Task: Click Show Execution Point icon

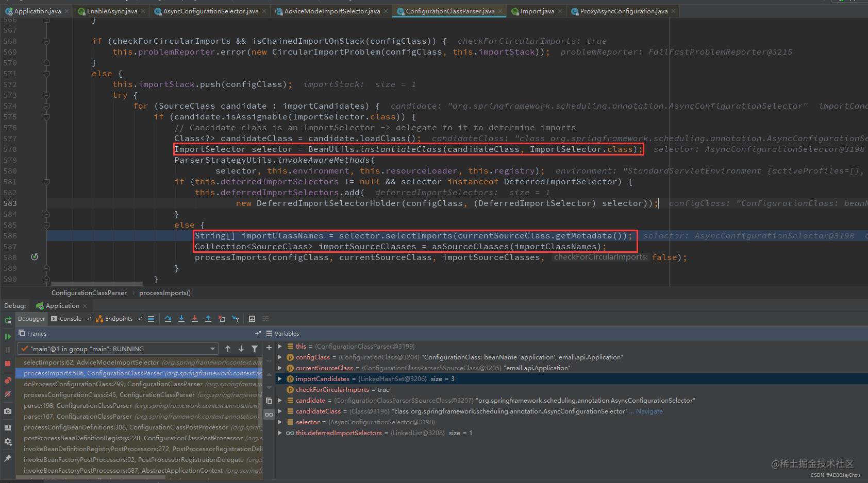Action: 151,319
